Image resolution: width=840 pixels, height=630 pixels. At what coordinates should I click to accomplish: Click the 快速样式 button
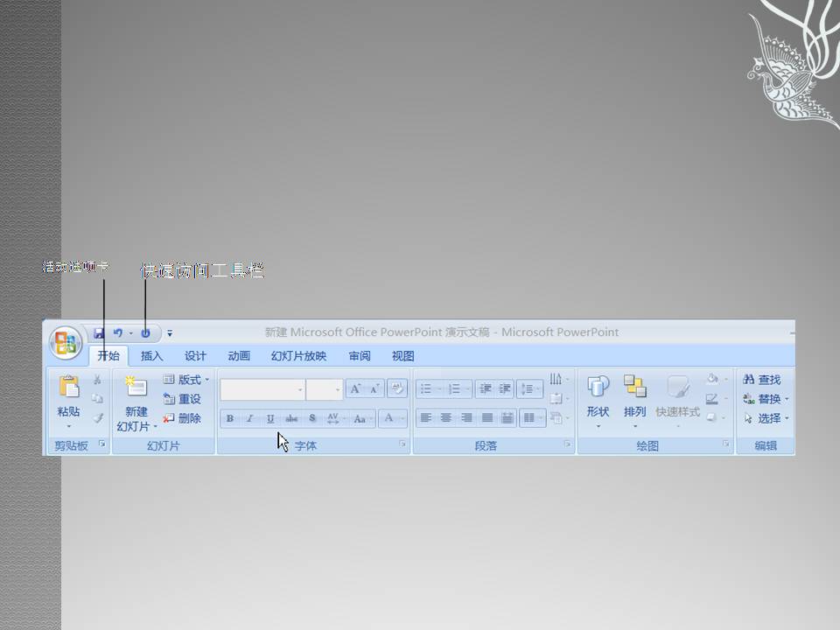click(677, 402)
